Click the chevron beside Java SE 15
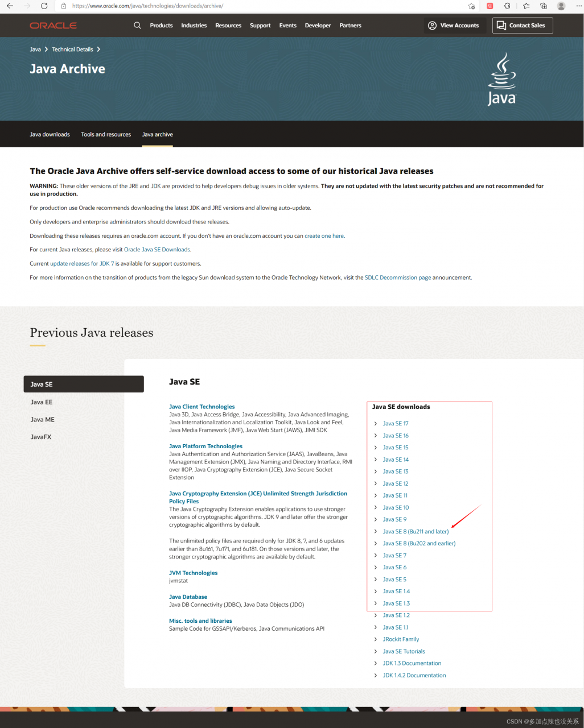Screen dimensions: 584x728 376,448
